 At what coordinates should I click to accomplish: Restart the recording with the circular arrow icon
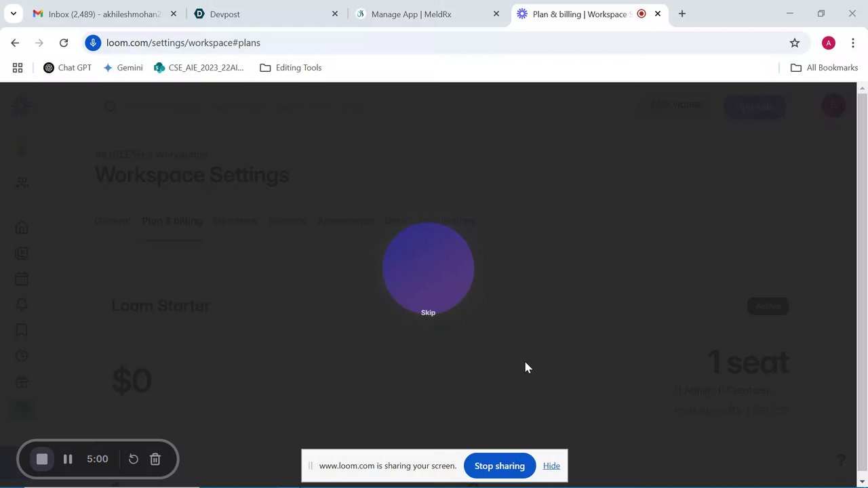pos(134,460)
